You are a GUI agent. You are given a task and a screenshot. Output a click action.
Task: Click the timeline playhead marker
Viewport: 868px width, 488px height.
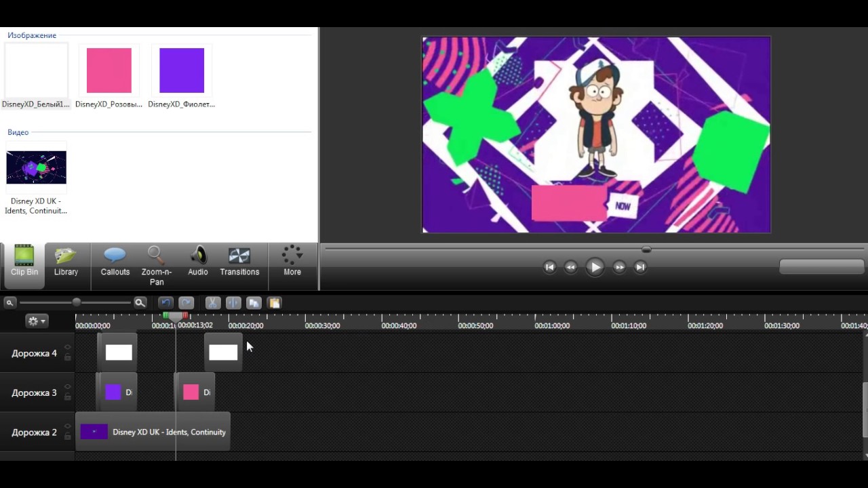point(176,317)
